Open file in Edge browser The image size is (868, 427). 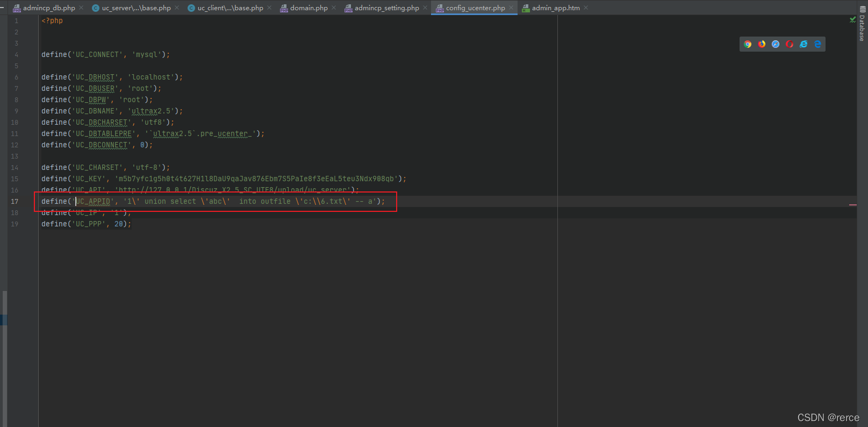[817, 44]
